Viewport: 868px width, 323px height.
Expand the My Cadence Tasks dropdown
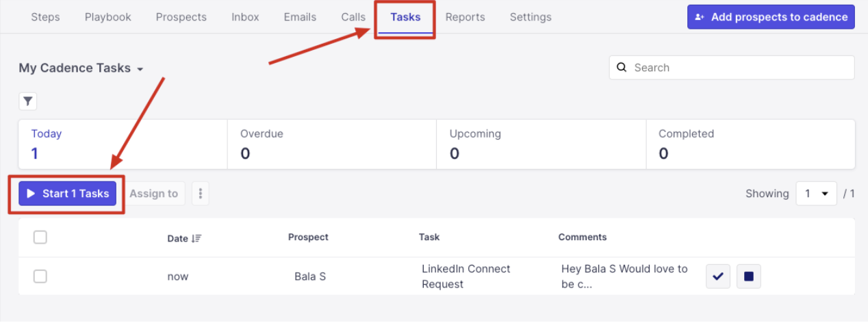click(140, 69)
